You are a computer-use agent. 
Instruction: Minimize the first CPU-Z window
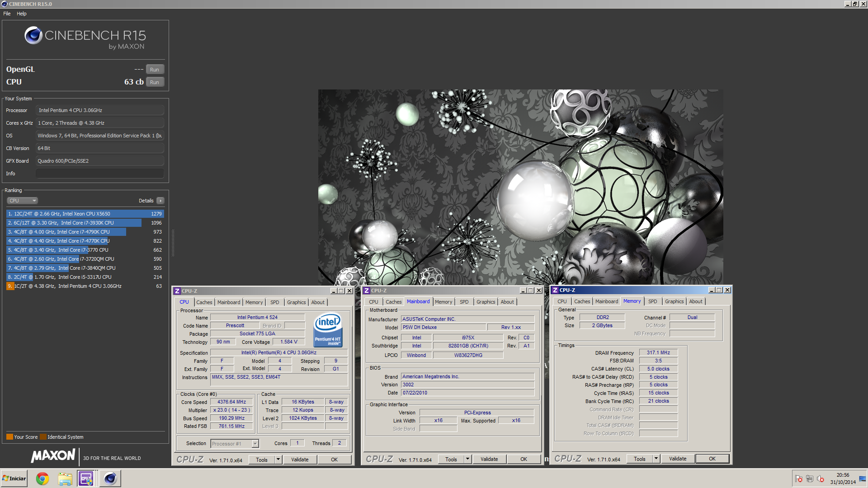pos(334,291)
